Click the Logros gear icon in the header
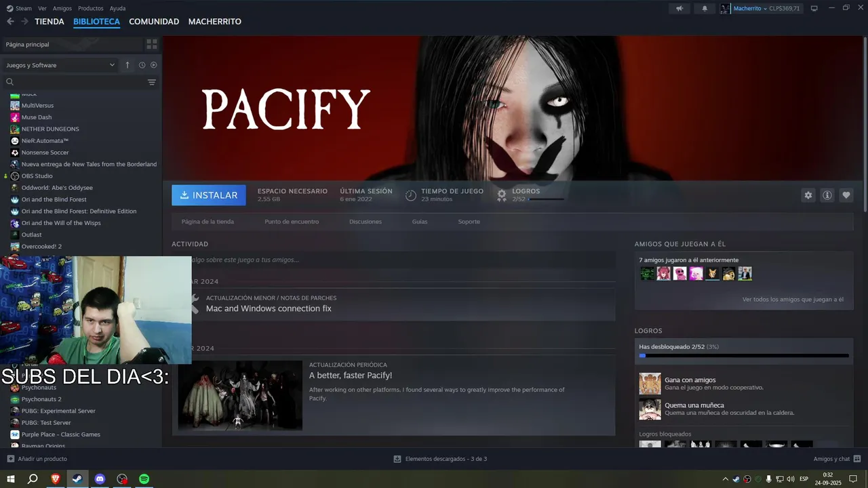Viewport: 868px width, 488px height. [x=502, y=195]
